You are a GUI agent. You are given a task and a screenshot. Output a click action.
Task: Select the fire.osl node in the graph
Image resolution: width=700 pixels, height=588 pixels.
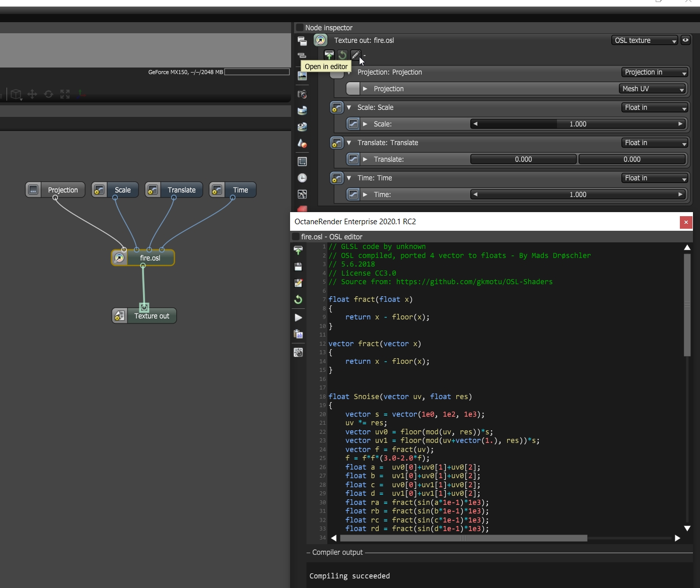[x=150, y=258]
